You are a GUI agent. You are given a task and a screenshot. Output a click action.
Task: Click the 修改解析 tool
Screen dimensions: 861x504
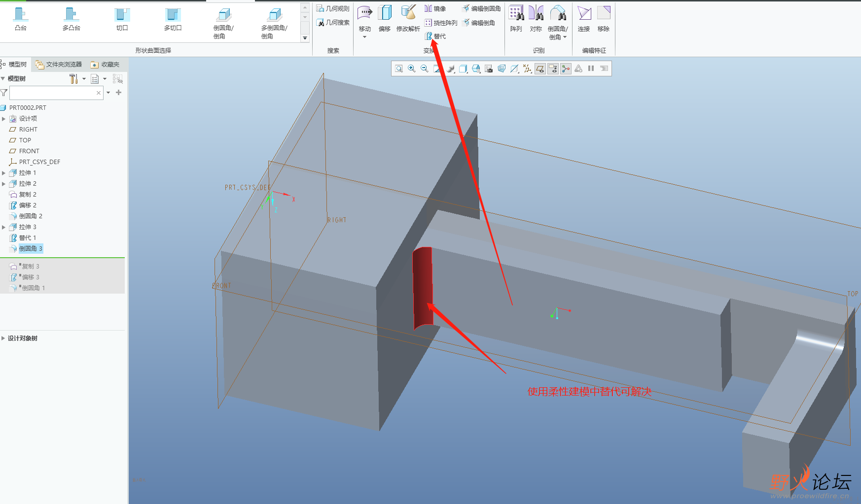(408, 19)
